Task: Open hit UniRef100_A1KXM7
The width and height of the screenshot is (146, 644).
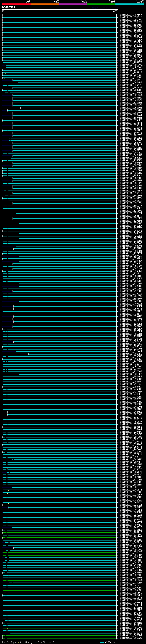Action: click(131, 392)
